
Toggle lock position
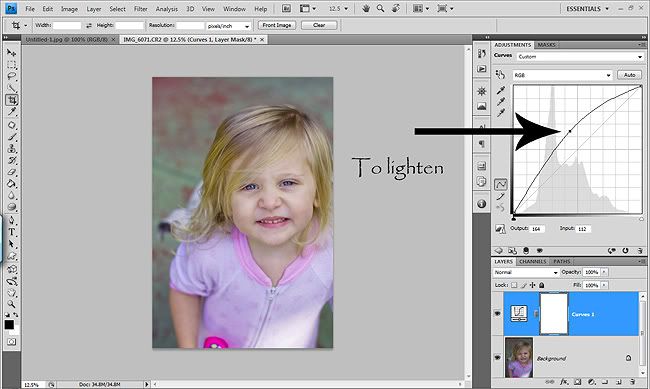coord(533,285)
